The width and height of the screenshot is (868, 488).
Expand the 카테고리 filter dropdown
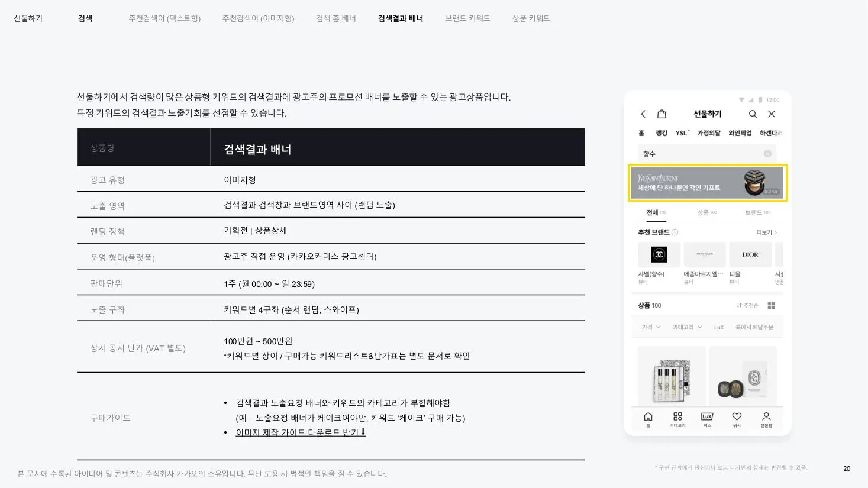point(687,327)
